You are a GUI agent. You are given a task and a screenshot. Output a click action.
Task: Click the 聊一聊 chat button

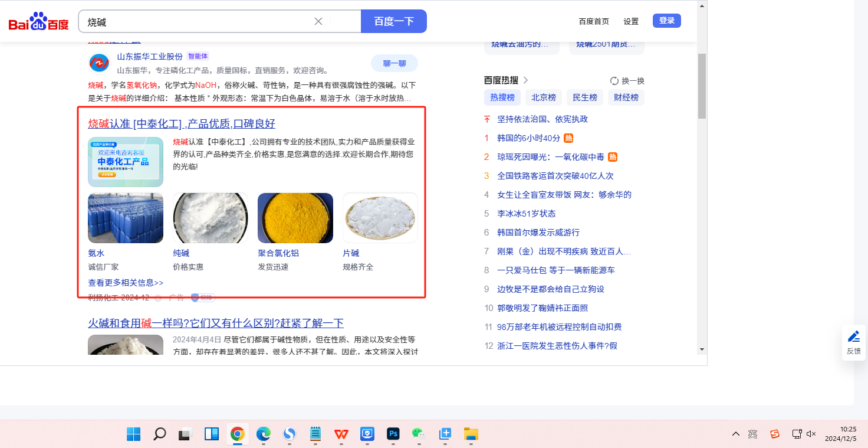[x=394, y=63]
